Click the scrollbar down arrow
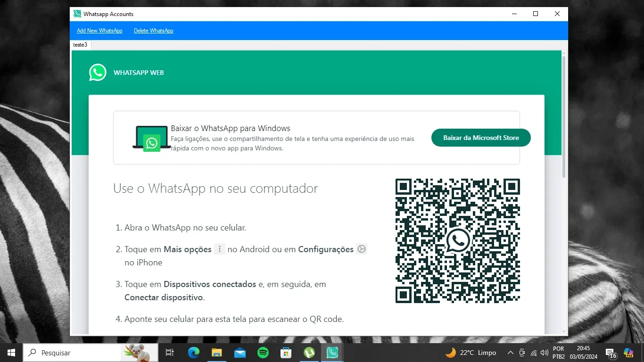 click(x=564, y=331)
